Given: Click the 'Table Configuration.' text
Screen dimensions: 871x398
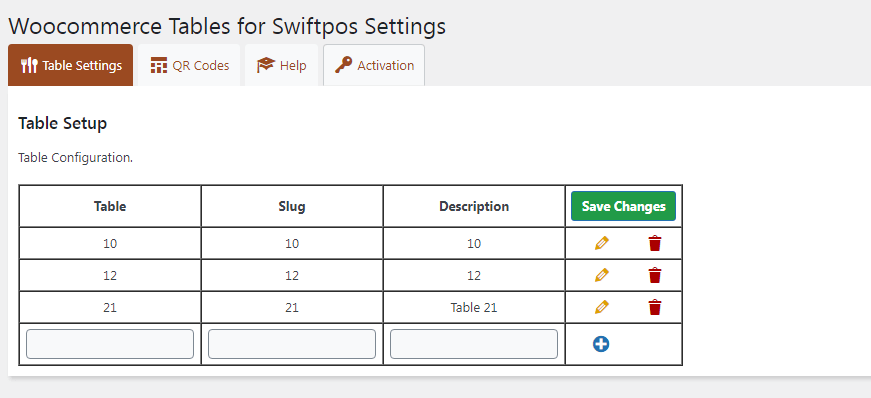Looking at the screenshot, I should click(76, 157).
